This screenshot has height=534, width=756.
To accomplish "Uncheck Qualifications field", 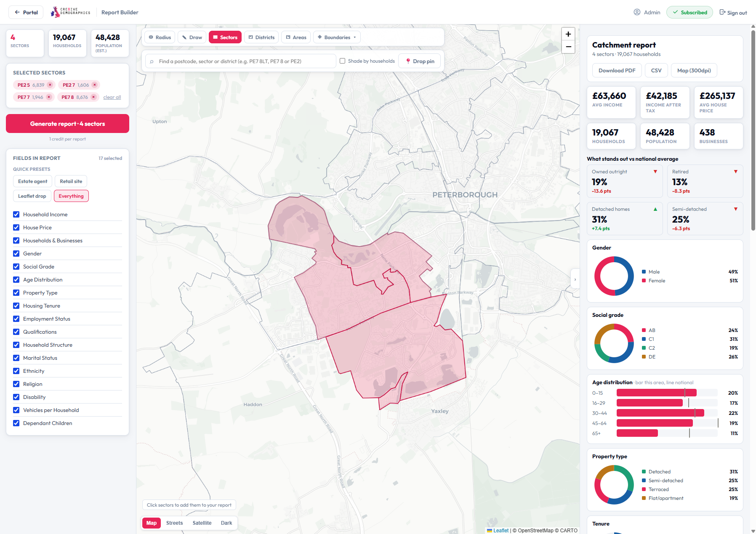I will point(16,332).
